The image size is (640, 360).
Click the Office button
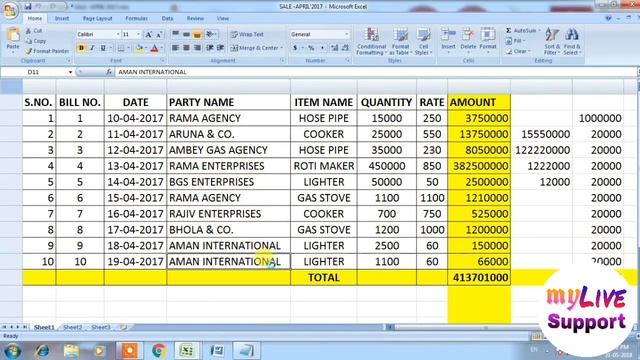pos(10,10)
